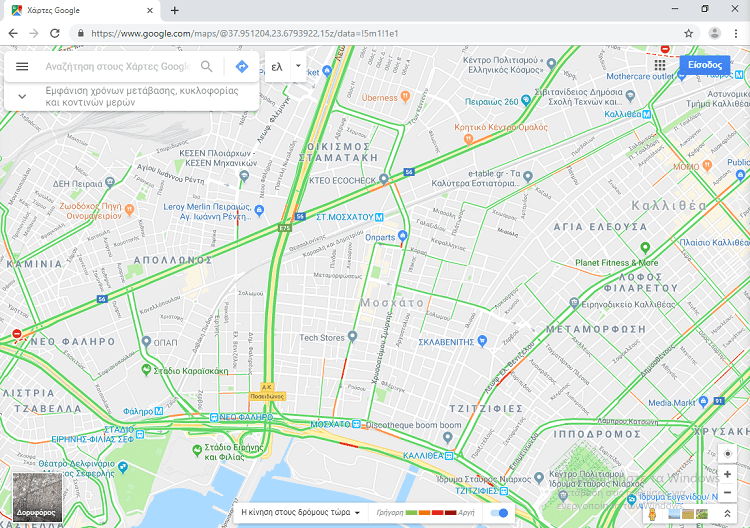This screenshot has height=528, width=750.
Task: Show your location with the target icon
Action: pos(728,453)
